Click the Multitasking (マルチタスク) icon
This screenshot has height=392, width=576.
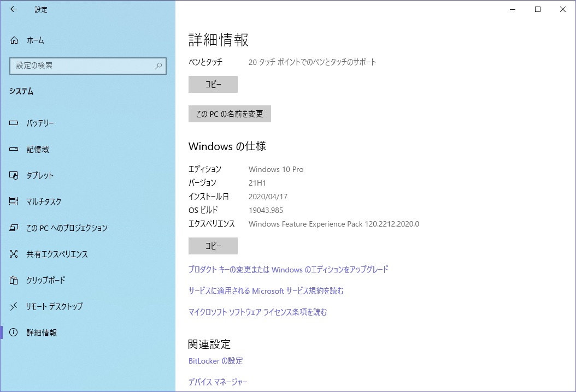coord(14,201)
